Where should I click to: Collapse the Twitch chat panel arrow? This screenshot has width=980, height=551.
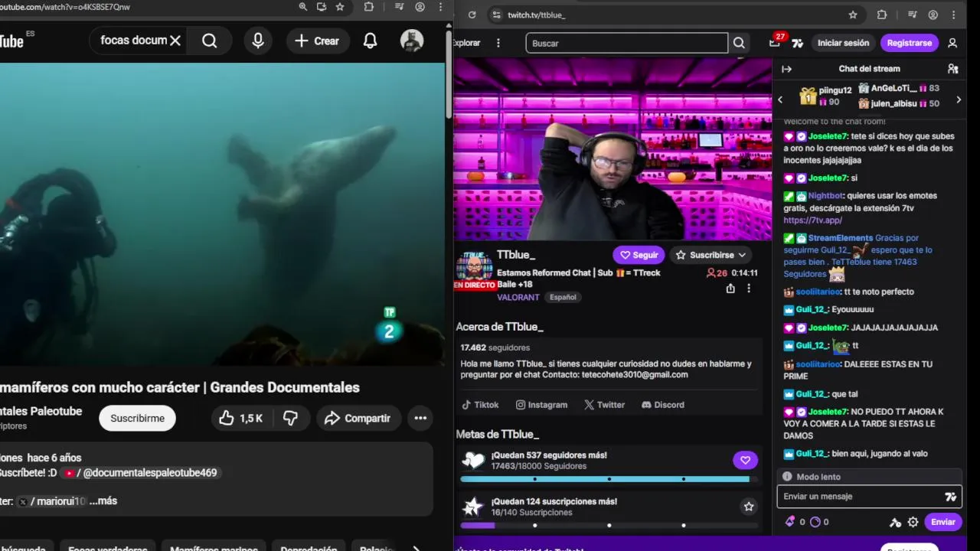786,69
